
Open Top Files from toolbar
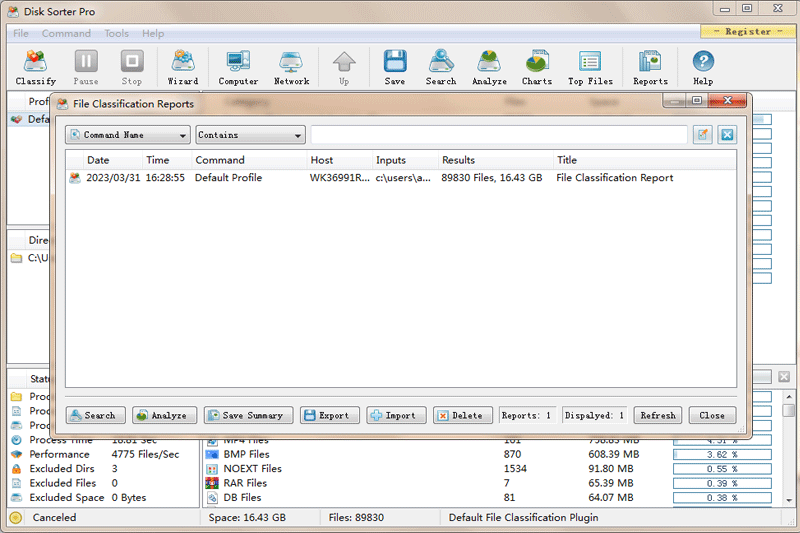[x=590, y=67]
